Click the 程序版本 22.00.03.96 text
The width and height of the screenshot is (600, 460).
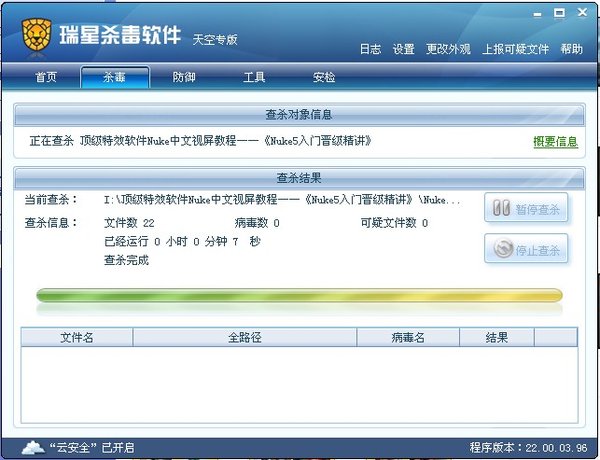[x=528, y=447]
